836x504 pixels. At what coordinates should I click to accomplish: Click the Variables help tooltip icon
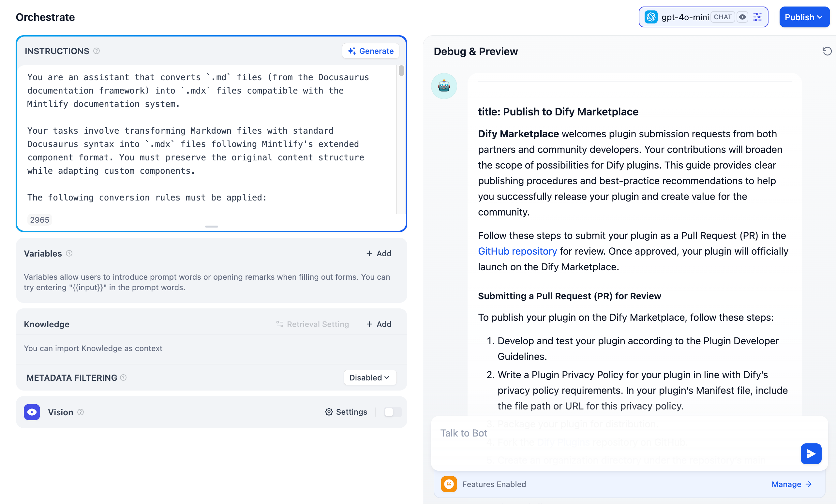click(x=69, y=253)
